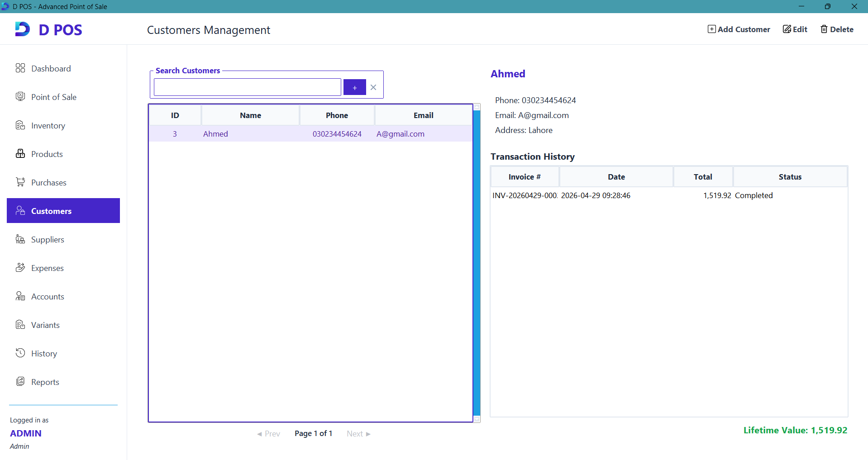Click the Edit button label
This screenshot has height=460, width=868.
[x=800, y=29]
